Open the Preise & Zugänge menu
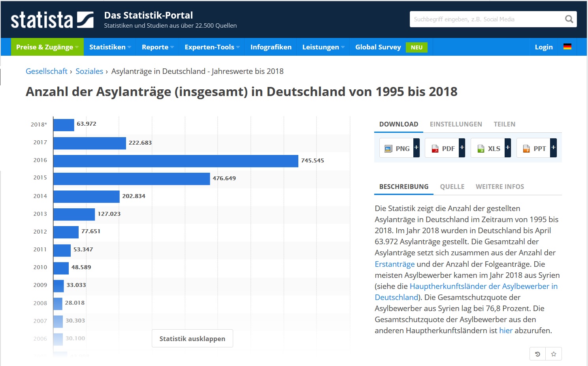This screenshot has width=588, height=366. pyautogui.click(x=47, y=47)
